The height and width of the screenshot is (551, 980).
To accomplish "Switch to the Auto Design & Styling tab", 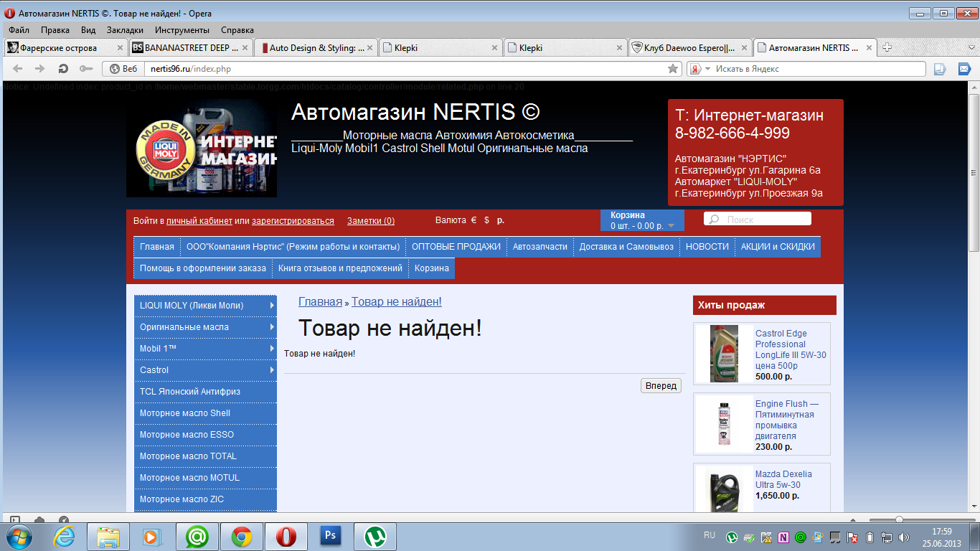I will pos(316,48).
